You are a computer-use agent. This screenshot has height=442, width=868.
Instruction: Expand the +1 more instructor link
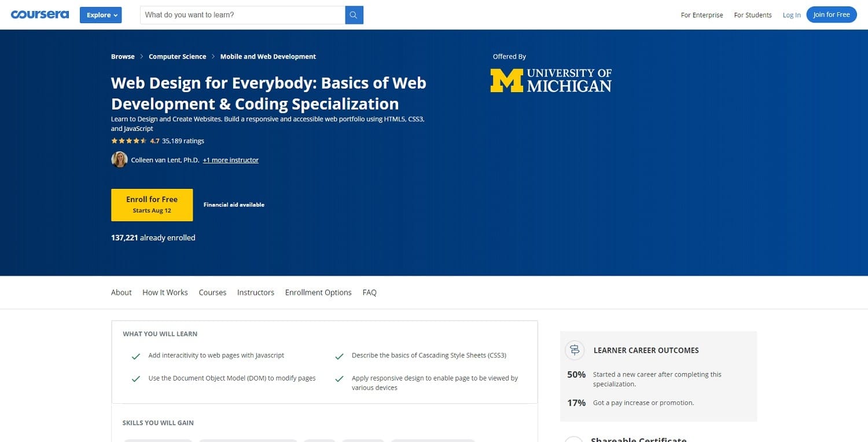click(230, 160)
